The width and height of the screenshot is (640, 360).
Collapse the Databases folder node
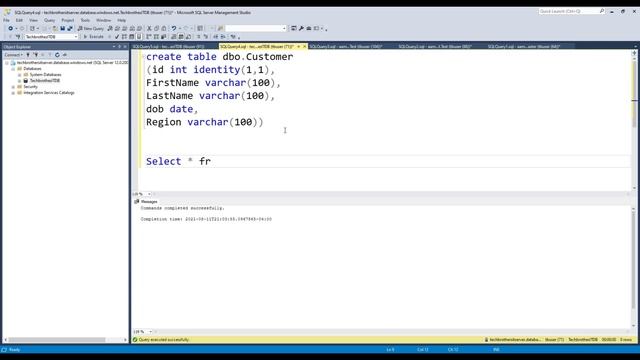13,69
